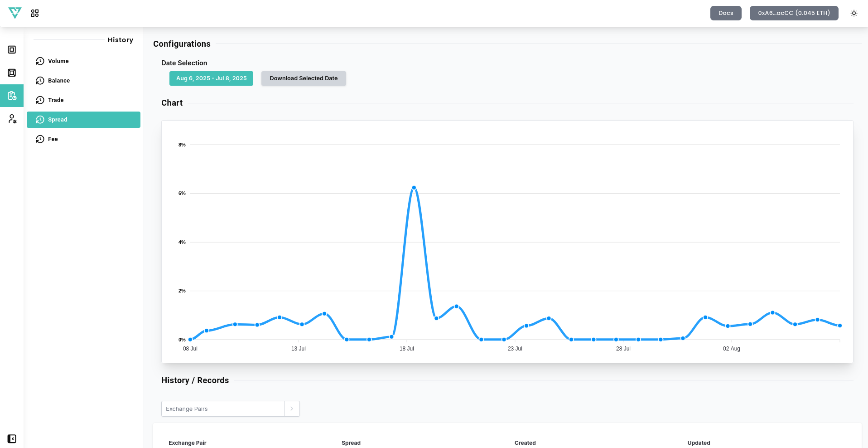Open the Docs link
The height and width of the screenshot is (448, 868).
[x=725, y=13]
